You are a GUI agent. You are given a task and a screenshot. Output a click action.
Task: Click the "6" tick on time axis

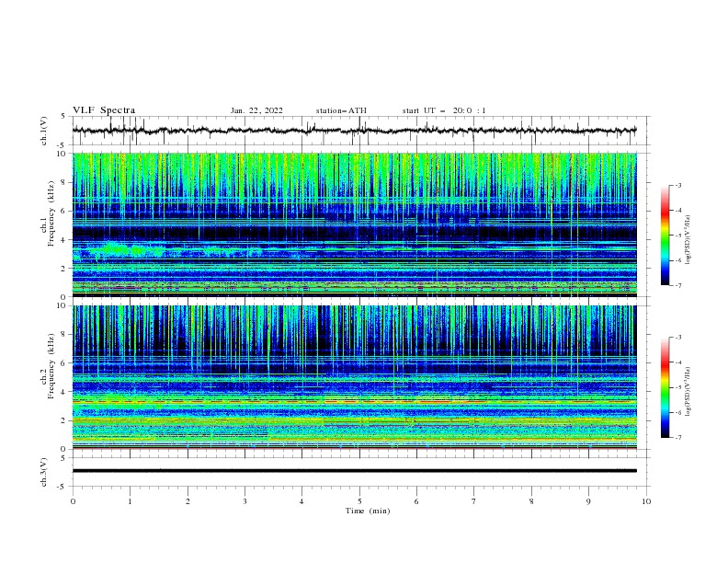coord(416,501)
